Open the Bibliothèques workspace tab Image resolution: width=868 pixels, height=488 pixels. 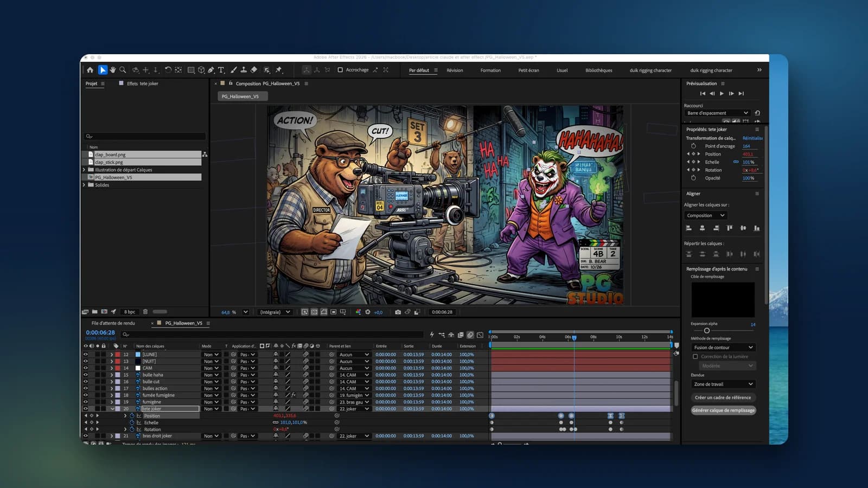click(599, 70)
